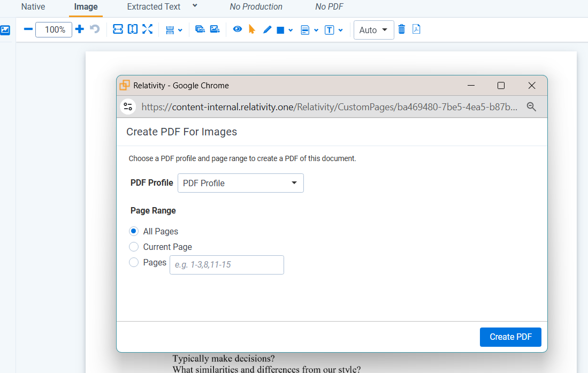Image resolution: width=588 pixels, height=373 pixels.
Task: Click the site information icon in address bar
Action: (x=128, y=106)
